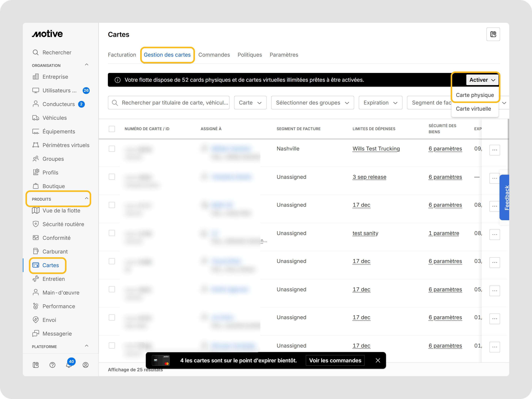Open Entreprise in the sidebar
The width and height of the screenshot is (532, 399).
tap(50, 77)
